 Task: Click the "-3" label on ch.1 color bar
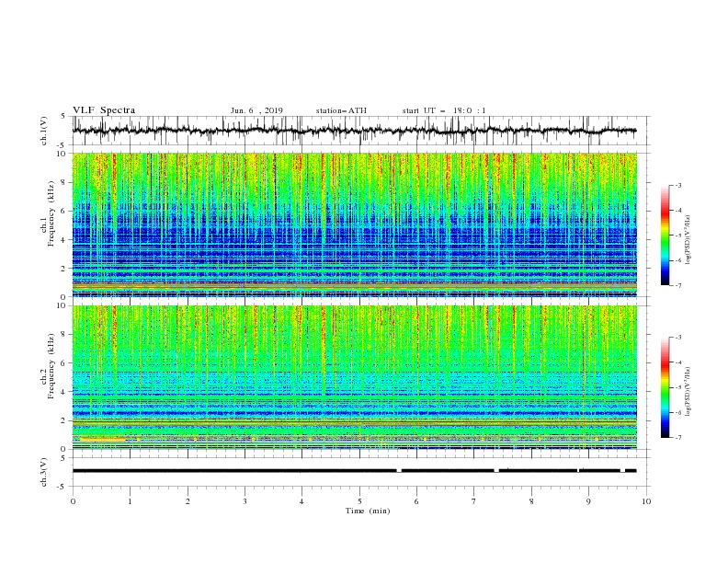click(678, 185)
